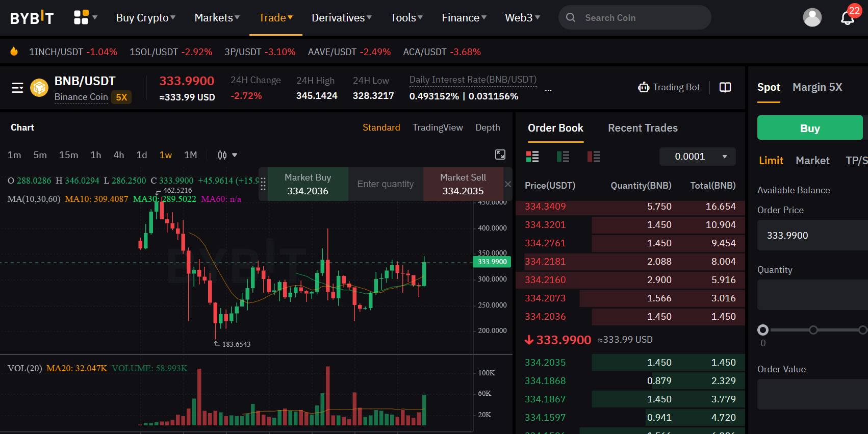Image resolution: width=868 pixels, height=434 pixels.
Task: Switch to Standard chart view
Action: [x=381, y=127]
